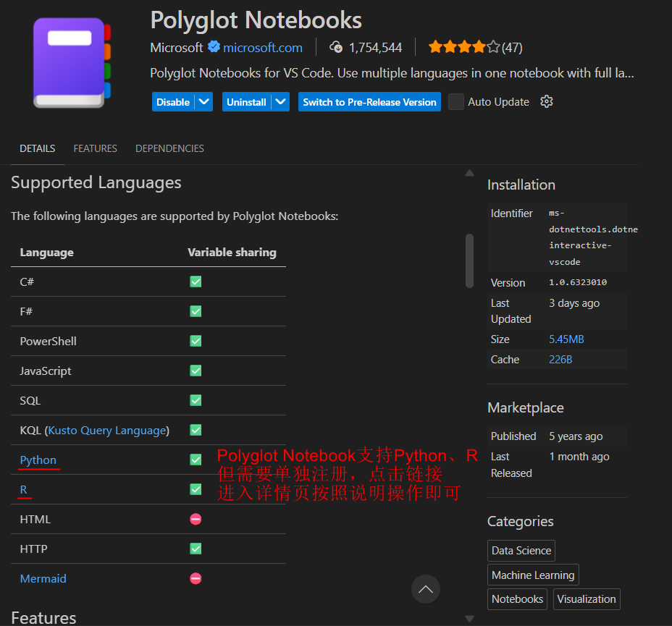Click the Uninstall button

pyautogui.click(x=246, y=102)
